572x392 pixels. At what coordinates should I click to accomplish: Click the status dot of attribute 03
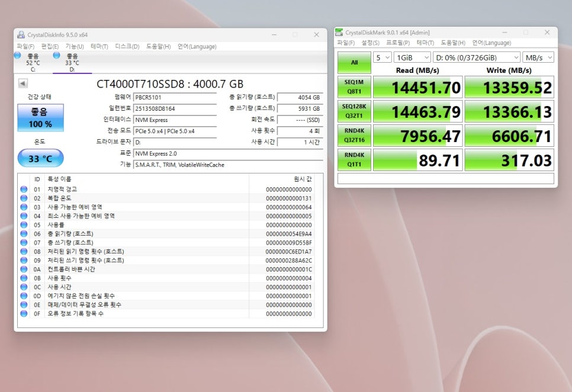click(24, 207)
